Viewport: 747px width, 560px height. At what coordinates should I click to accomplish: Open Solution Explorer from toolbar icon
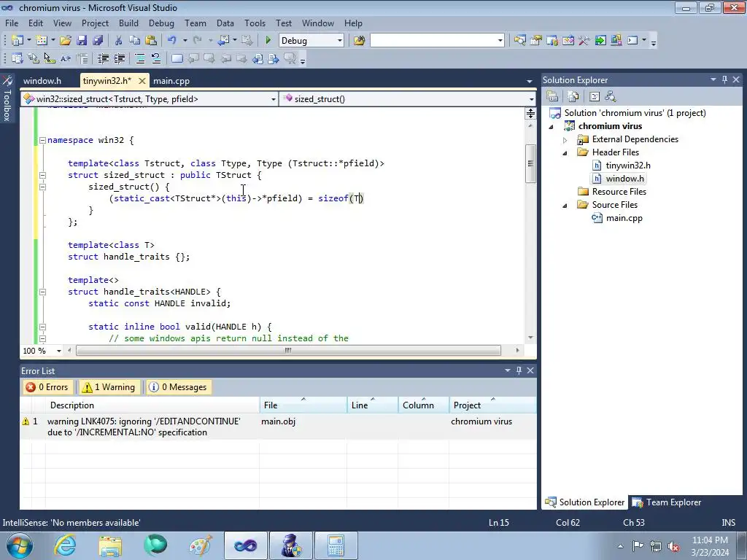pyautogui.click(x=519, y=41)
